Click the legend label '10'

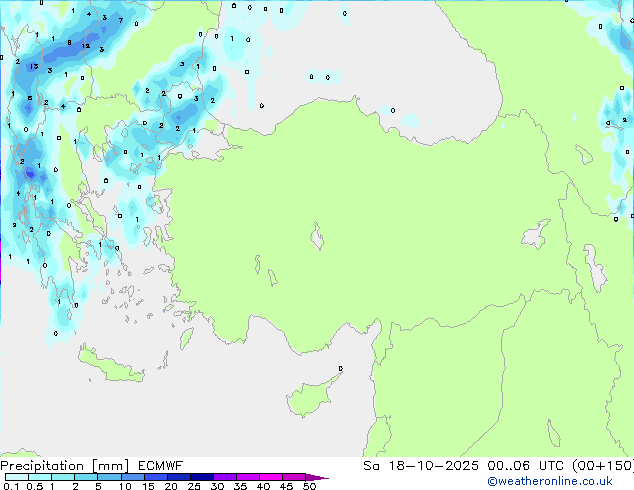[x=125, y=486]
